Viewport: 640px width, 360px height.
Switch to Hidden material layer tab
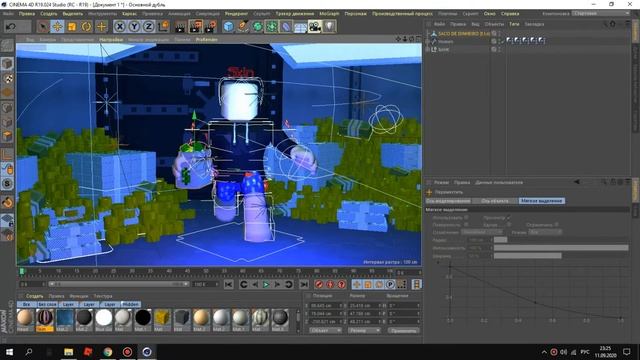(131, 304)
